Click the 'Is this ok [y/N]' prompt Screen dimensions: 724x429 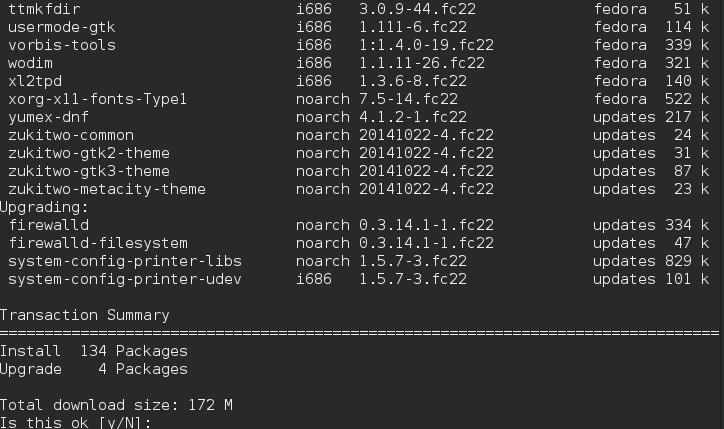tap(75, 423)
